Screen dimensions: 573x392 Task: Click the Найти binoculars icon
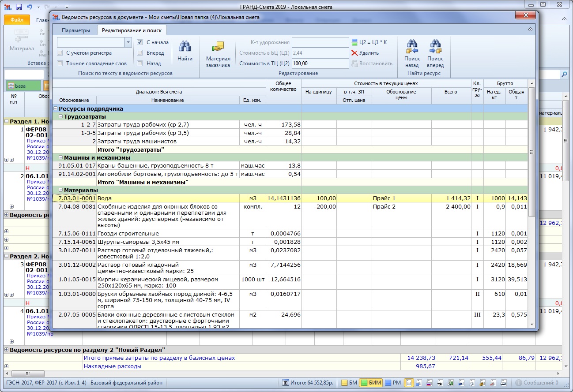(x=185, y=46)
